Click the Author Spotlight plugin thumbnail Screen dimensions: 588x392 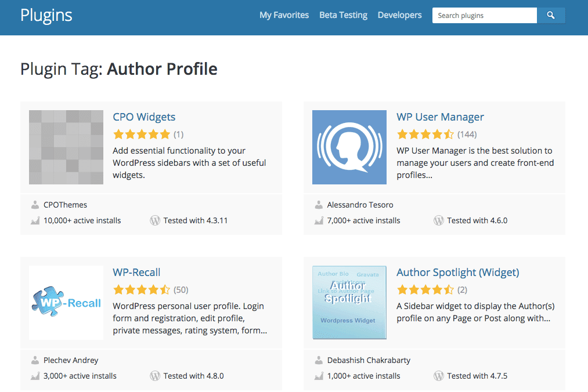pos(349,302)
